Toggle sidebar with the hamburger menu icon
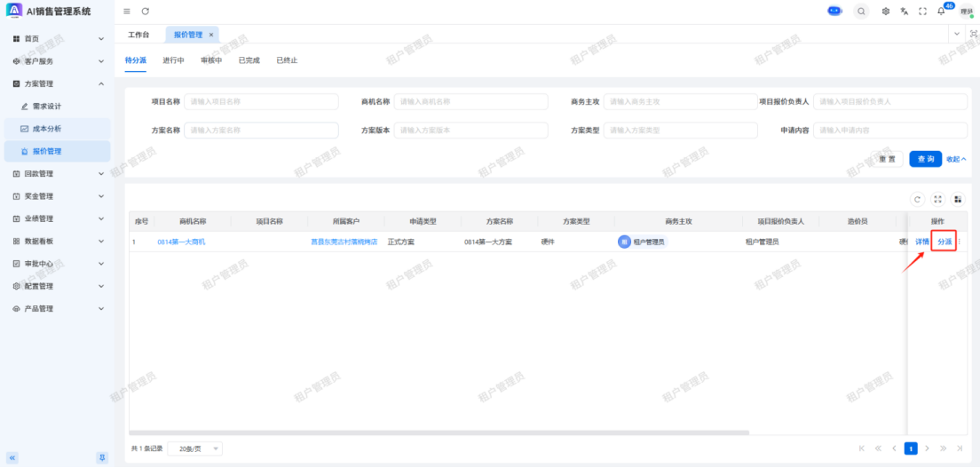The width and height of the screenshot is (980, 468). [127, 12]
